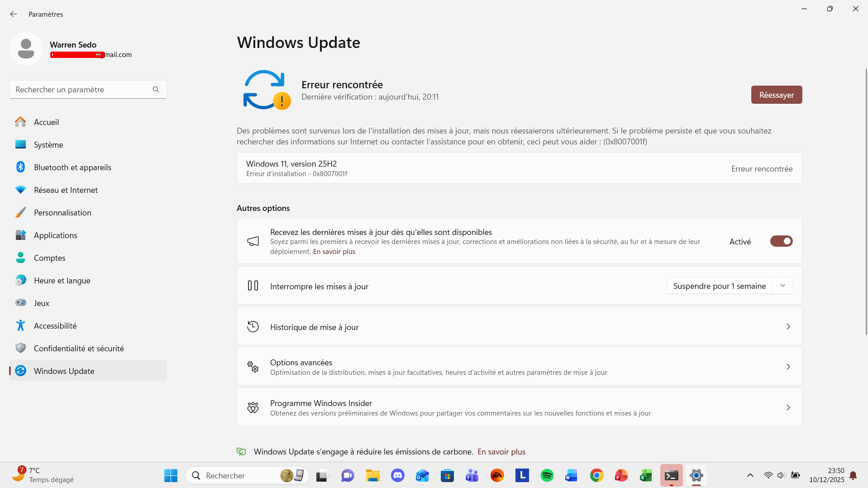This screenshot has height=488, width=868.
Task: Click the update history clock icon
Action: click(253, 326)
